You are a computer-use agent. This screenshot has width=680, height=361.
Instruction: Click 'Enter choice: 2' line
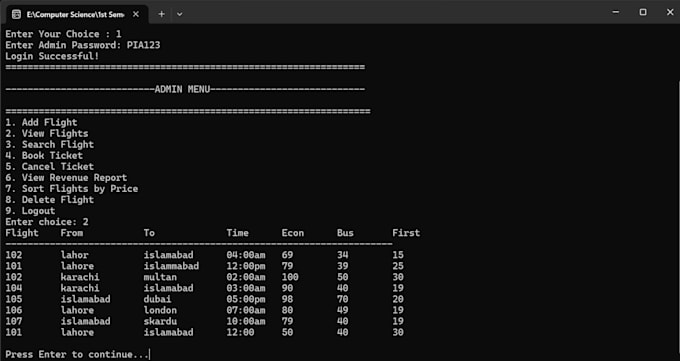pyautogui.click(x=47, y=222)
